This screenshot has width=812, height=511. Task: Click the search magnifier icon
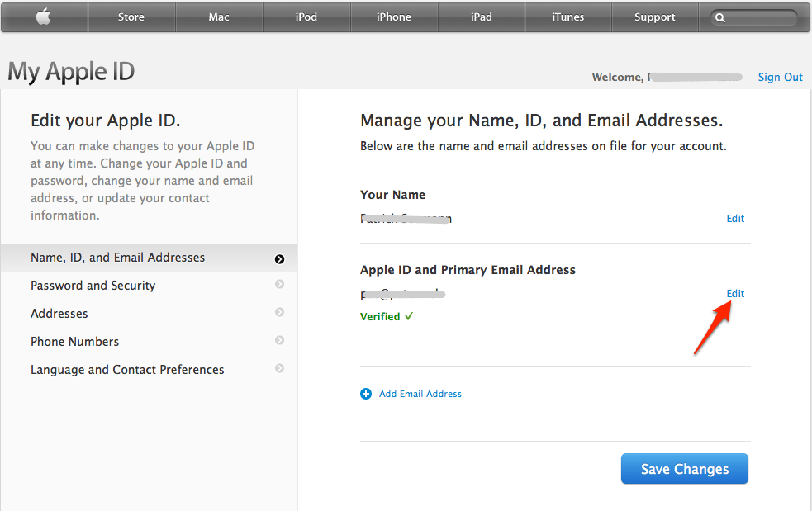[720, 17]
